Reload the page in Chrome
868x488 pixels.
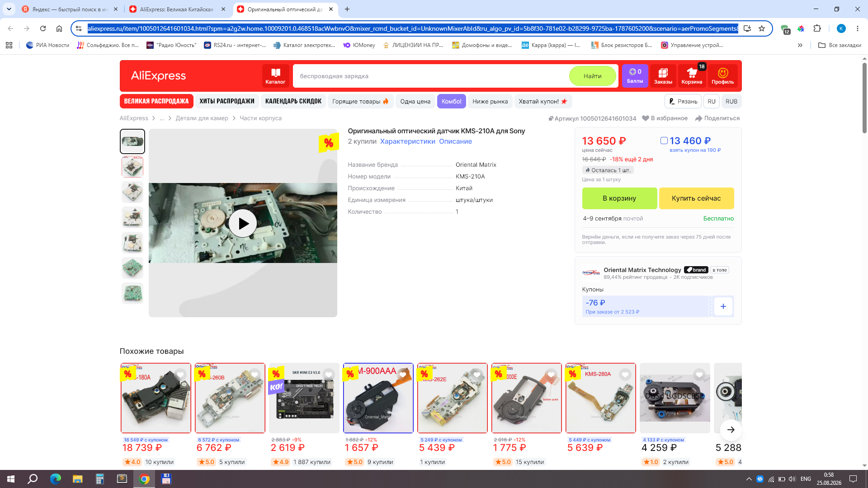pyautogui.click(x=43, y=28)
